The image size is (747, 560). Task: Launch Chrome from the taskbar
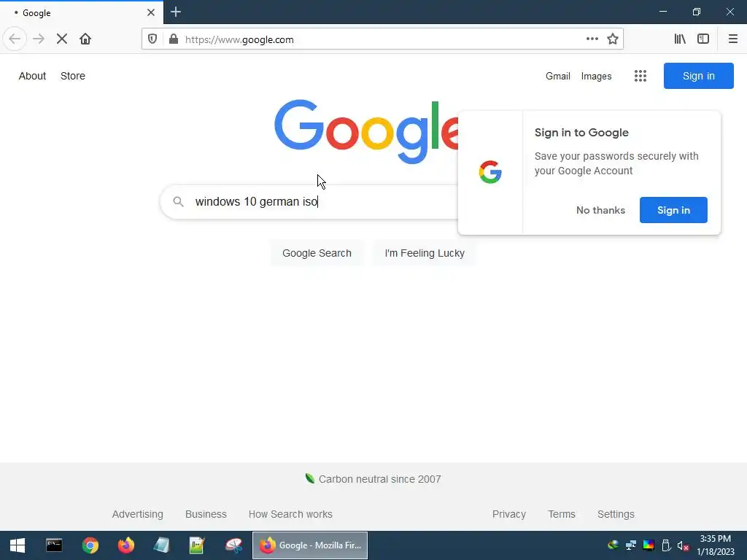click(90, 545)
